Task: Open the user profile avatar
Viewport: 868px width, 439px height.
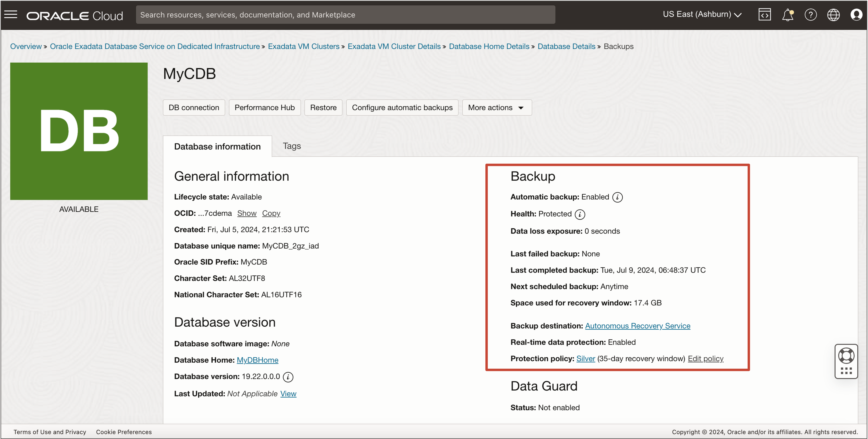Action: pyautogui.click(x=856, y=15)
